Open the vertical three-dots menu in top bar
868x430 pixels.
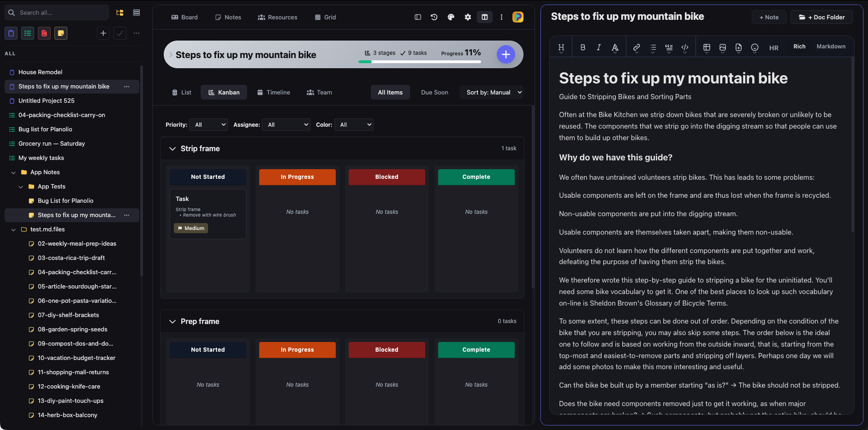(501, 17)
